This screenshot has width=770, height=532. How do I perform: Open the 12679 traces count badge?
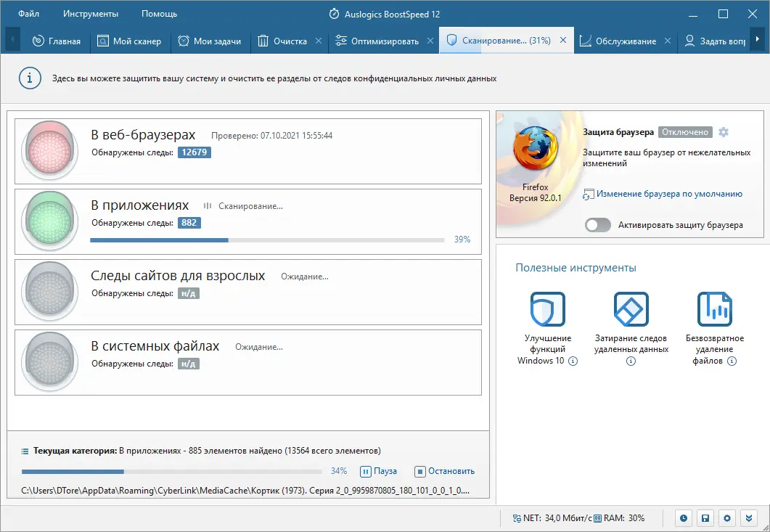194,152
